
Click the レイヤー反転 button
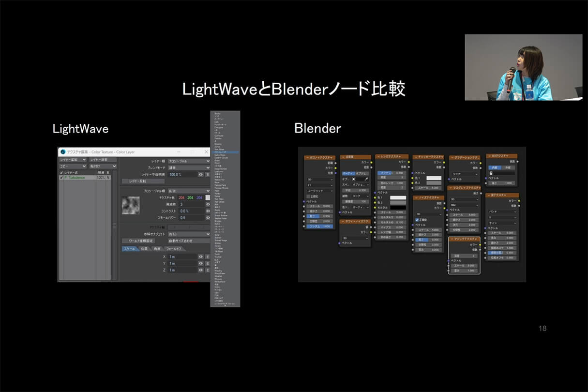[x=143, y=181]
